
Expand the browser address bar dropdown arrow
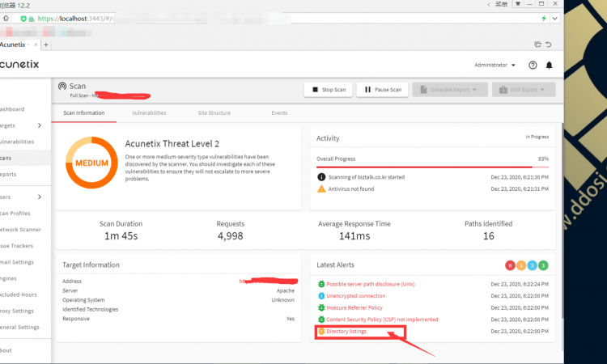tap(554, 18)
